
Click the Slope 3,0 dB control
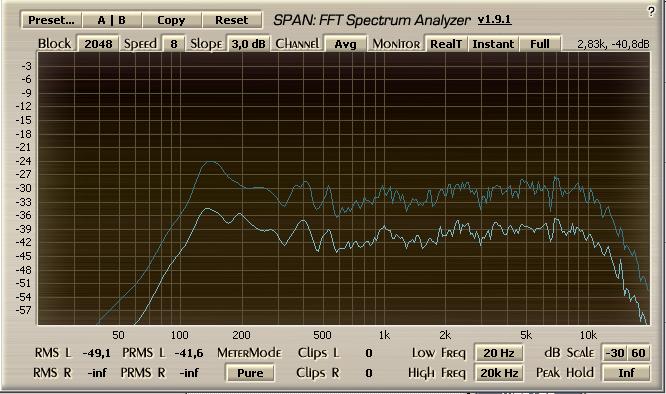pos(248,44)
